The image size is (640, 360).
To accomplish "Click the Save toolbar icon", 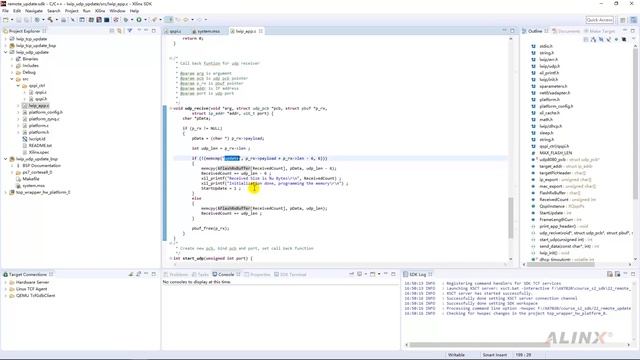I will [18, 20].
